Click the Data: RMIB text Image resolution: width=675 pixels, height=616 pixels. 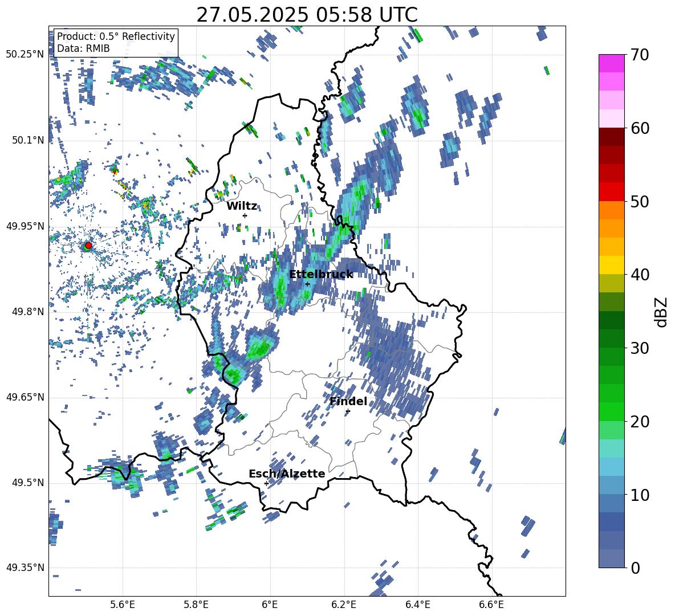(83, 48)
